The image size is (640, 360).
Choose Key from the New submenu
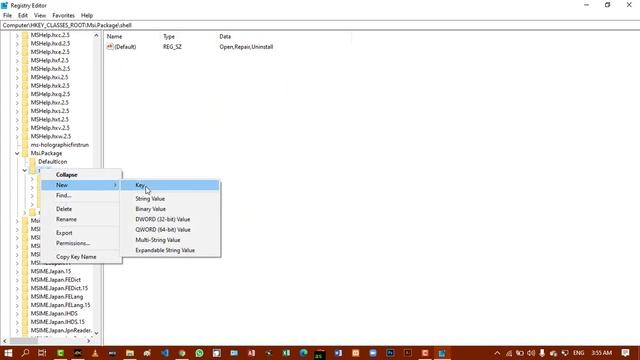pos(170,185)
